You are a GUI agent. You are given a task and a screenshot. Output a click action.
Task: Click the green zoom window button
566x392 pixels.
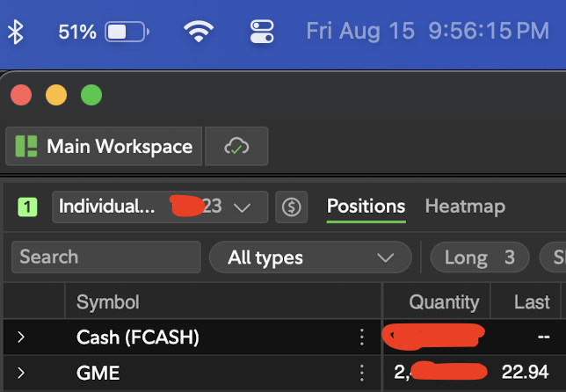coord(91,95)
